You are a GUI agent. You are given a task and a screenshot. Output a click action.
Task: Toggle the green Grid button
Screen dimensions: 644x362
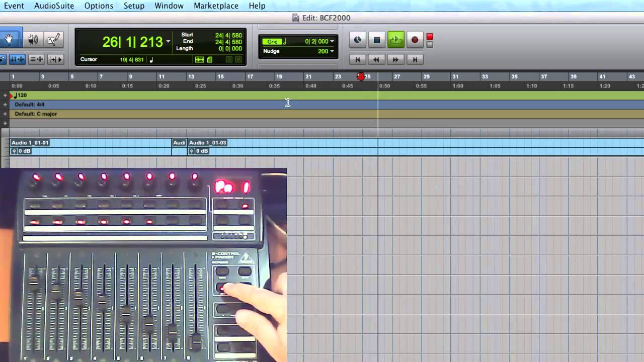tap(272, 42)
